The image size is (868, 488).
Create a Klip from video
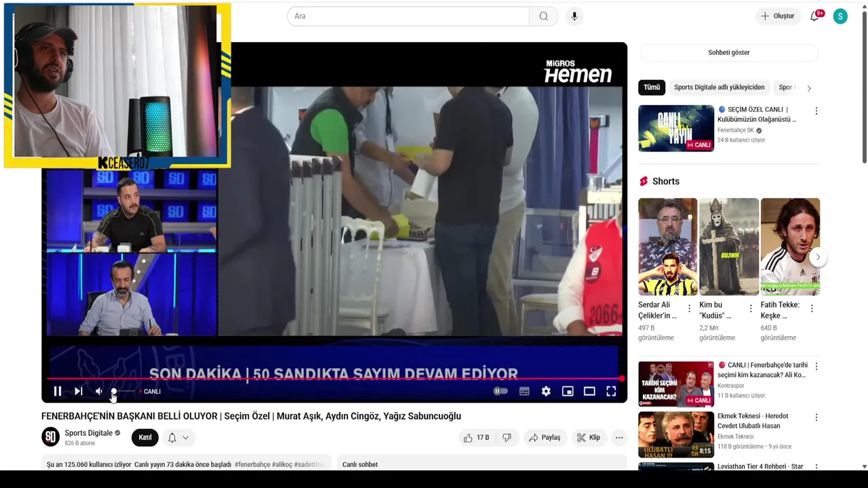coord(589,438)
